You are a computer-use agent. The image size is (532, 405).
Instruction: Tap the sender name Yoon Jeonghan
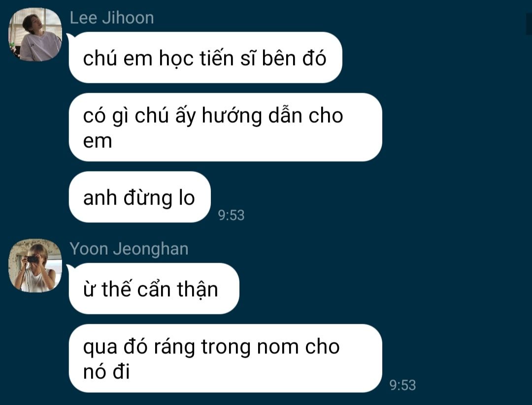pyautogui.click(x=129, y=249)
